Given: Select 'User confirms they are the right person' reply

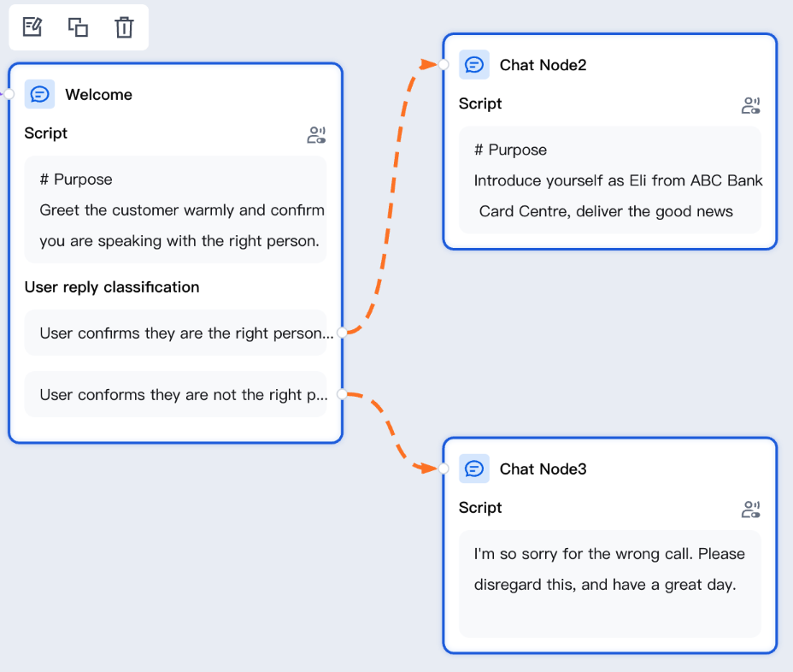Looking at the screenshot, I should [x=175, y=333].
